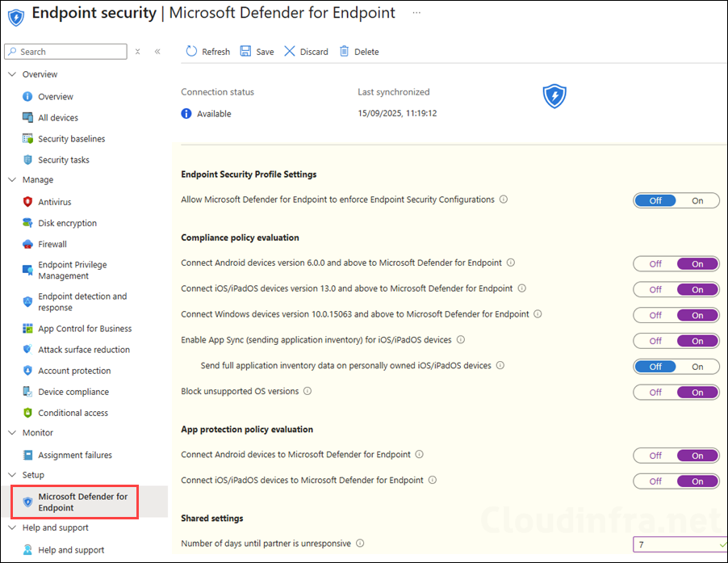Open Device compliance menu item
Viewport: 728px width, 563px height.
click(73, 392)
